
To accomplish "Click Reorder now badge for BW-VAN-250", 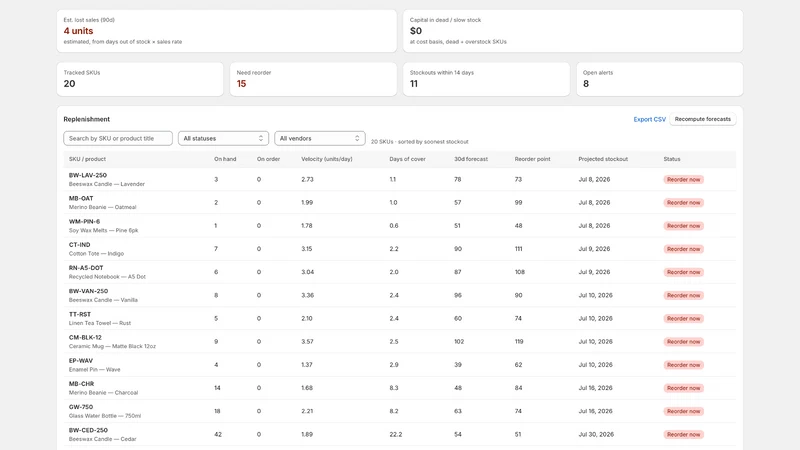I will (x=684, y=295).
